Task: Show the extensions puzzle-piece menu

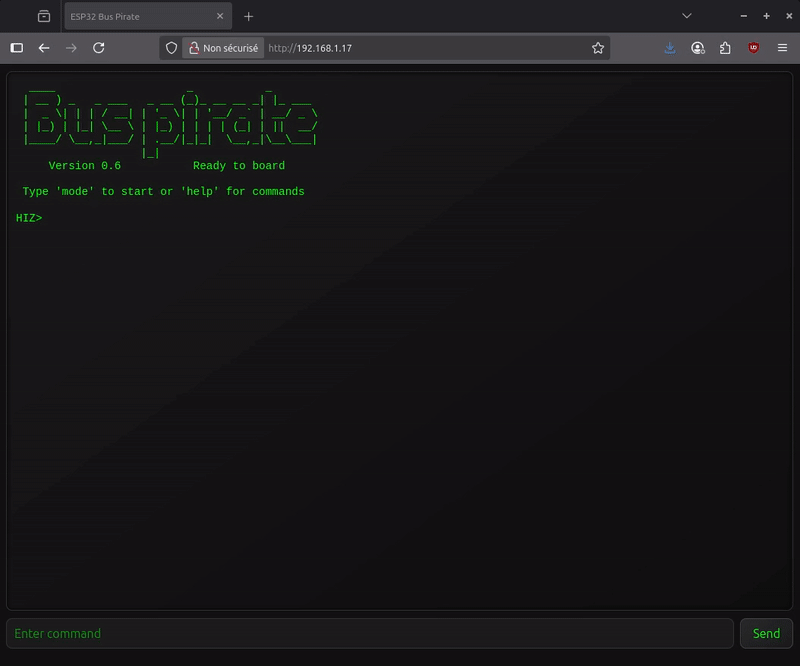Action: (725, 48)
